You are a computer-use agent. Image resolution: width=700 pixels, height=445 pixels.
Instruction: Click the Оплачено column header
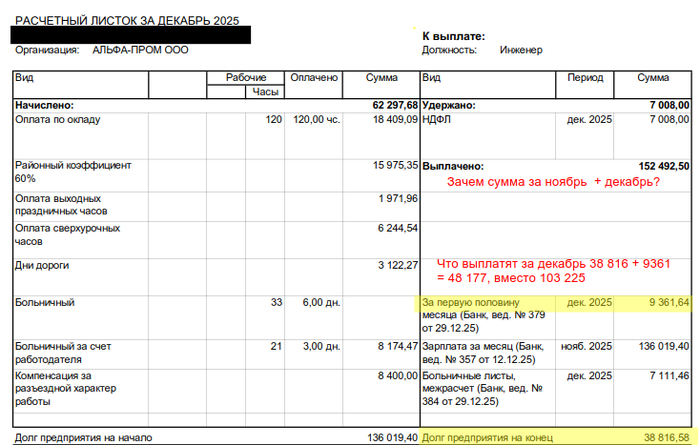(x=314, y=77)
